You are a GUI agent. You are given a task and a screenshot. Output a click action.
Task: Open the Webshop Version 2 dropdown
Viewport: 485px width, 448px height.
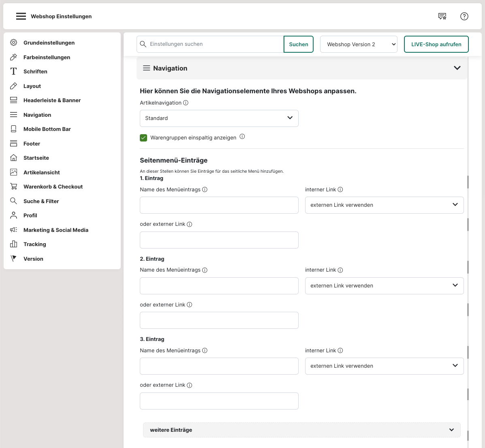pyautogui.click(x=359, y=44)
